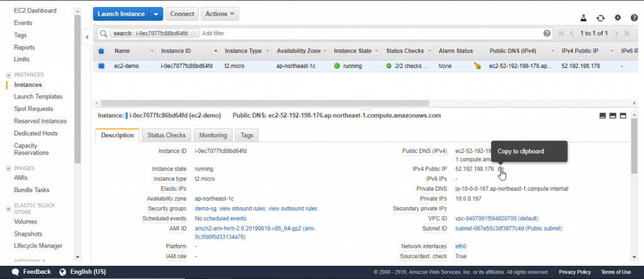Click the green running status indicator
The image size is (644, 279).
(x=337, y=66)
